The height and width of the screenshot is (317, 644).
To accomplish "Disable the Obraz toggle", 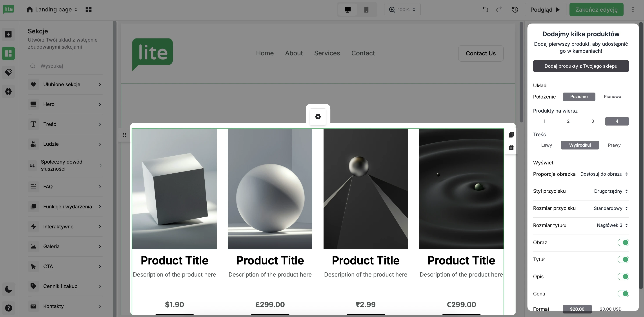I will 623,242.
